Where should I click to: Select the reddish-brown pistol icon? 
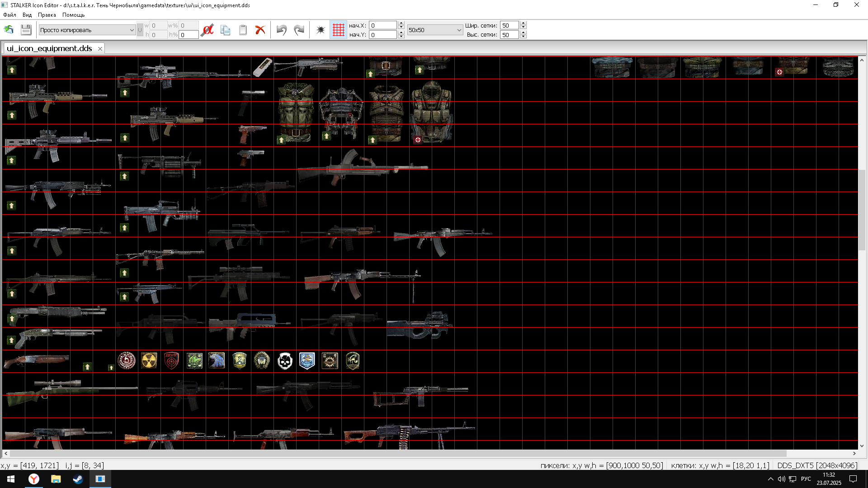(x=252, y=134)
